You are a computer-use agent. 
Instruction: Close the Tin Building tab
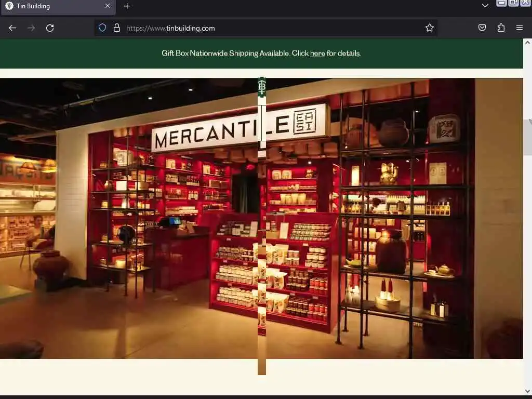[x=108, y=6]
